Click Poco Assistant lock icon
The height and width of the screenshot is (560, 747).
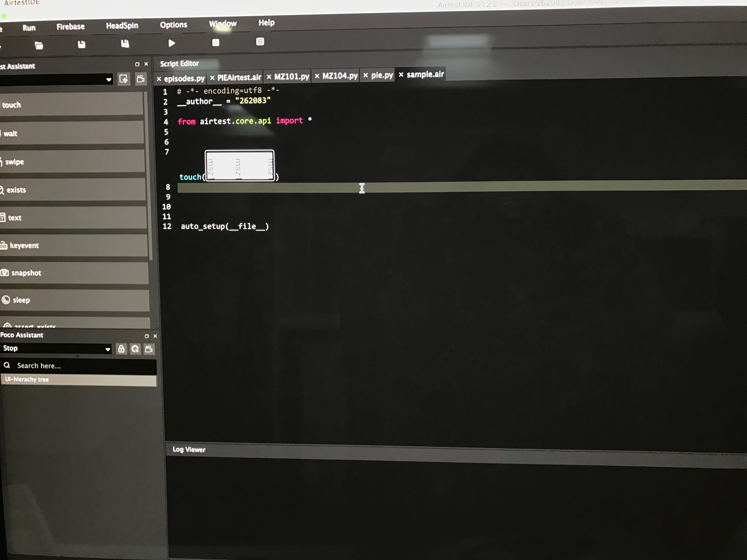[x=121, y=349]
